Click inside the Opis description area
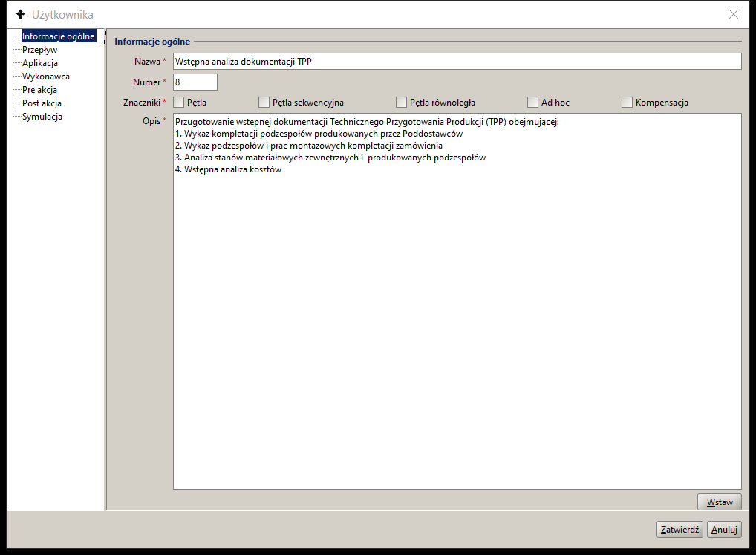Viewport: 756px width, 555px height. tap(456, 312)
